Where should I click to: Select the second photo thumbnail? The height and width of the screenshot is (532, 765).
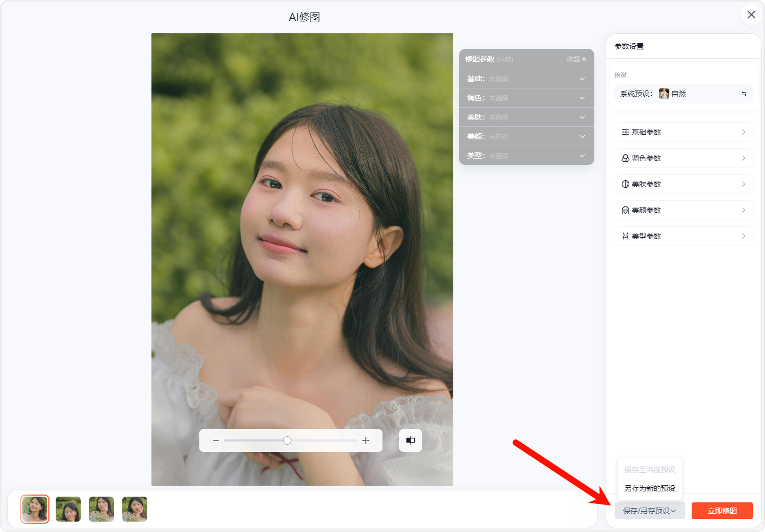click(x=68, y=509)
